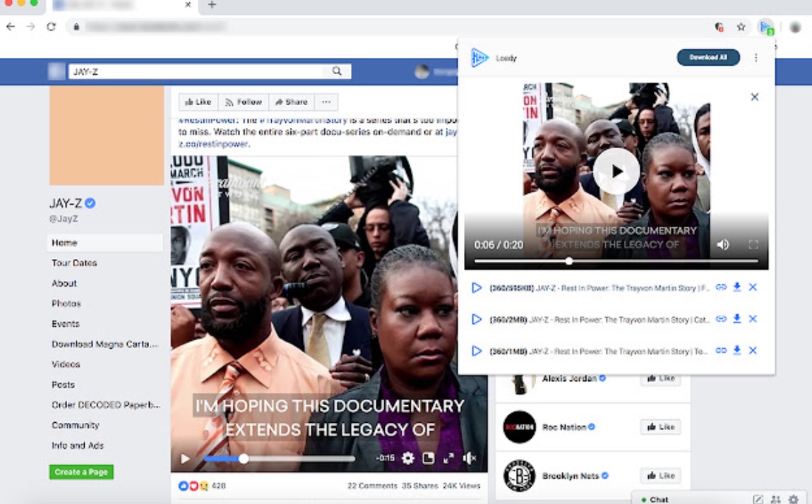Image resolution: width=812 pixels, height=504 pixels.
Task: Click the Facebook search field containing JAY-Z
Action: click(x=198, y=71)
